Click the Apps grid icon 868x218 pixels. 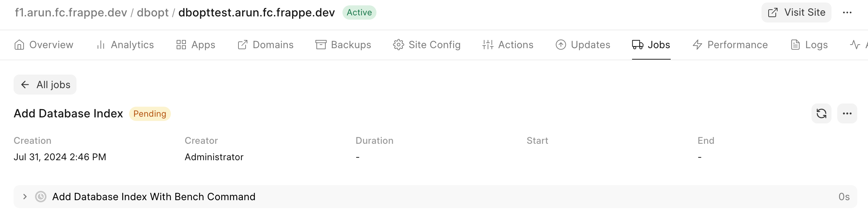pos(181,45)
